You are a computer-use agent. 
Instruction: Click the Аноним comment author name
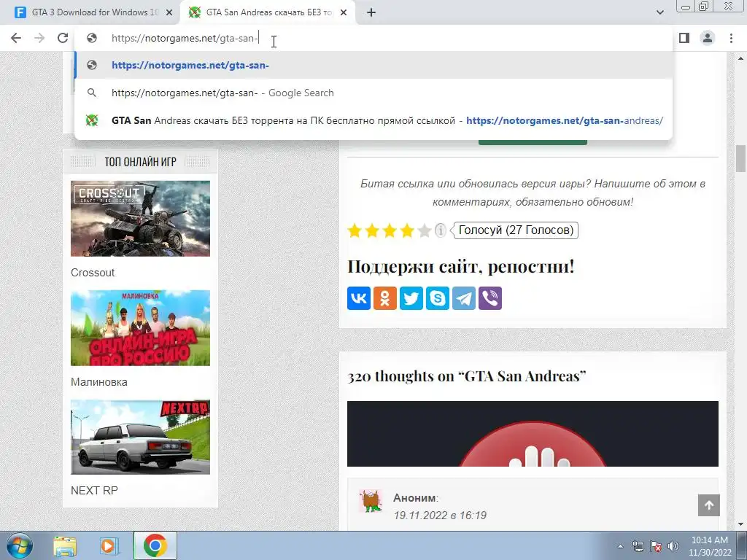414,498
